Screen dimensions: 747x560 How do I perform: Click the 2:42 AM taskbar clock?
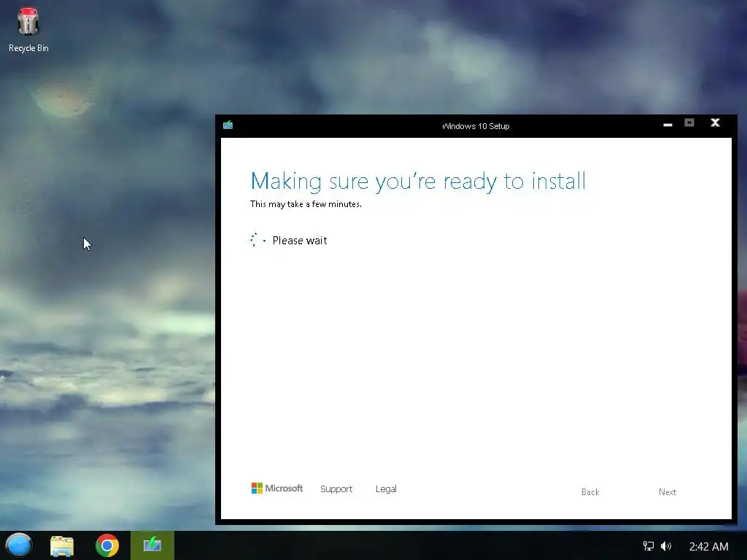point(708,547)
